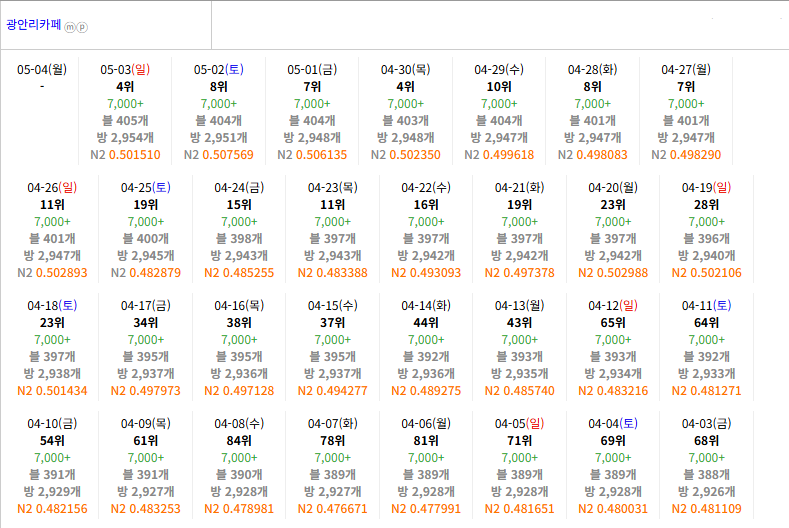
Task: Click the 4위 rank under 05-03(일)
Action: tap(125, 87)
